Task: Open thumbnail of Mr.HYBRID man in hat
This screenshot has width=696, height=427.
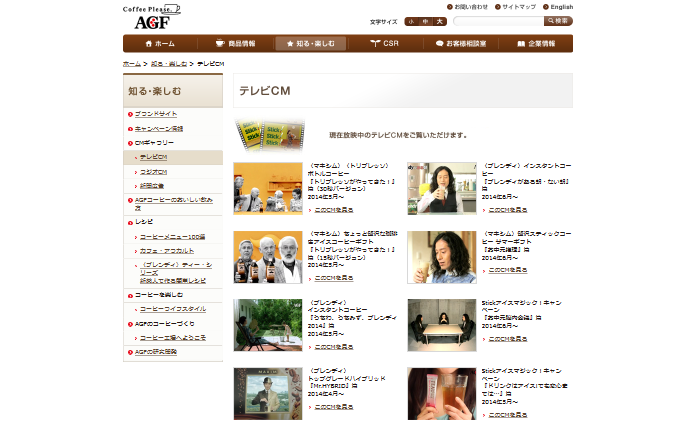Action: pyautogui.click(x=268, y=394)
